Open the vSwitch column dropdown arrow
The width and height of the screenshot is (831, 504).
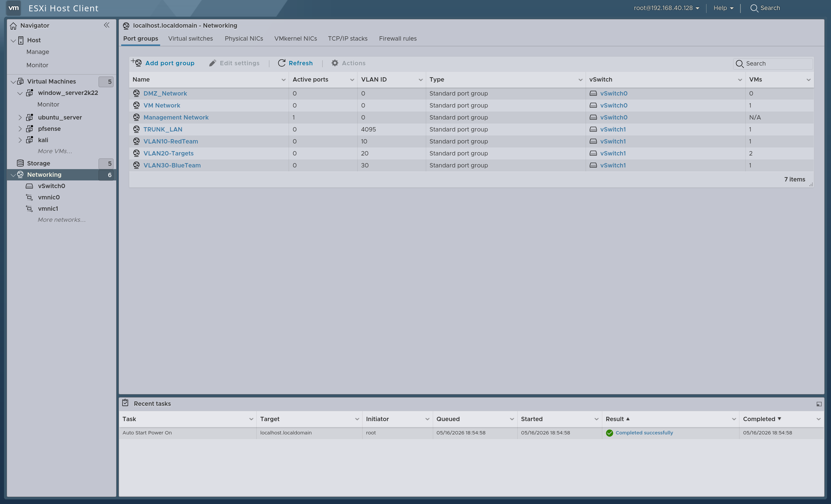[739, 80]
